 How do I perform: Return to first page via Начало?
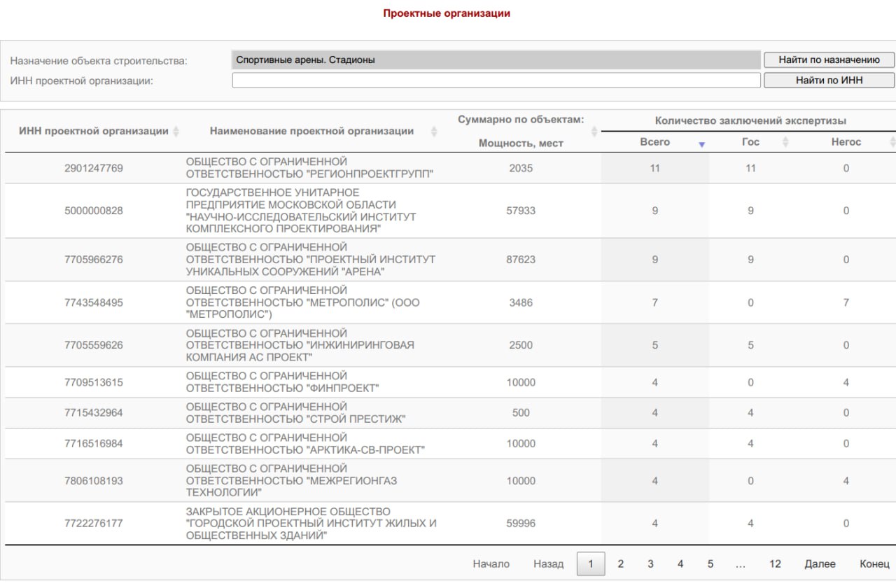click(491, 564)
